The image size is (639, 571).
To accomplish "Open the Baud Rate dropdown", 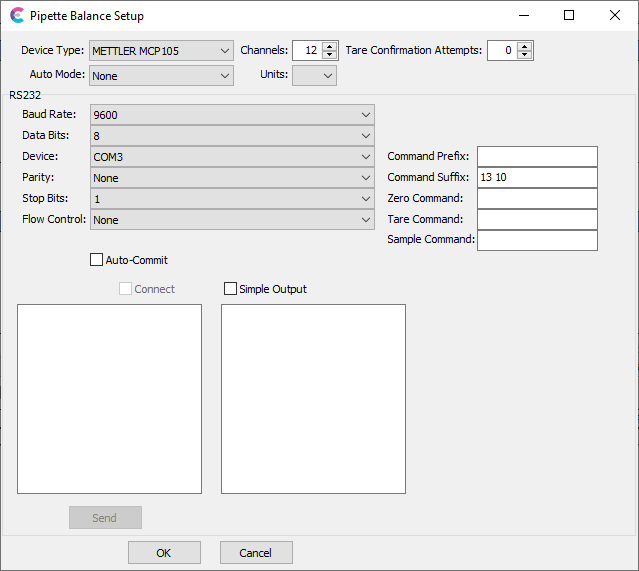I will 232,115.
